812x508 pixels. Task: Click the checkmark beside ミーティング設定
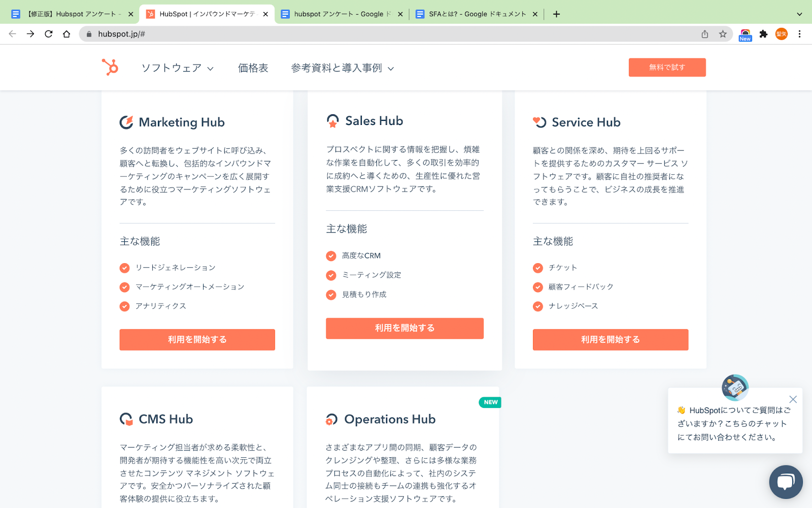(331, 275)
